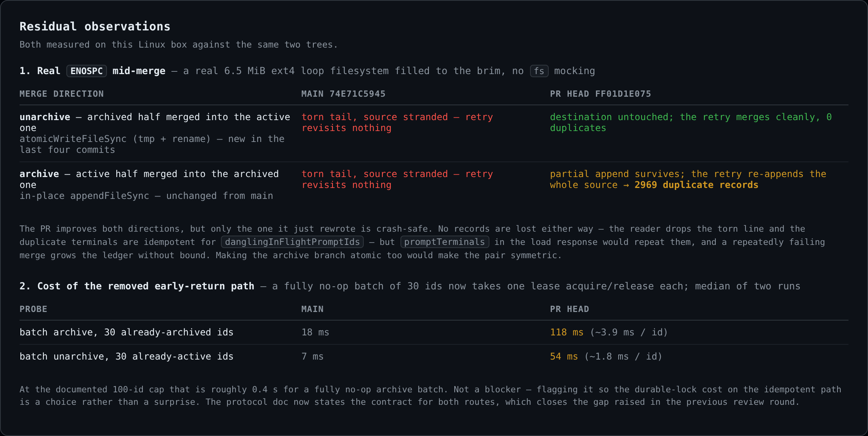868x436 pixels.
Task: Click the green destination untouched result text
Action: [691, 122]
